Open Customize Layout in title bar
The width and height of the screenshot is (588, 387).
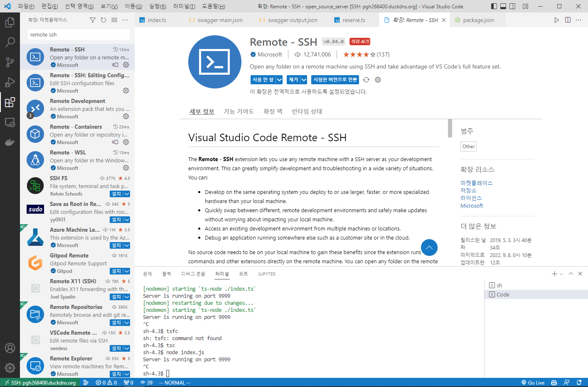click(526, 6)
